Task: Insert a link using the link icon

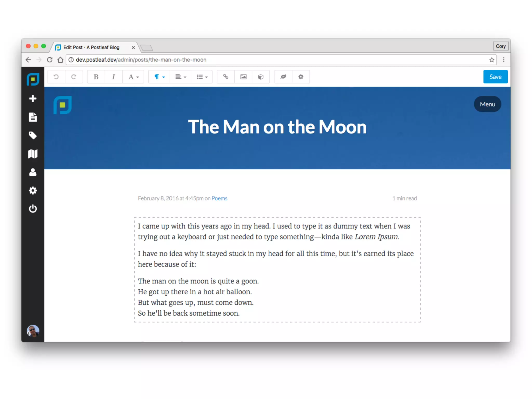Action: pos(225,77)
